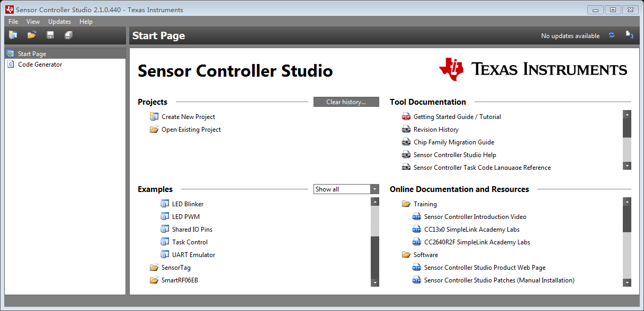Click the Open Existing Project link
Screen dimensions: 644x311
[x=191, y=130]
